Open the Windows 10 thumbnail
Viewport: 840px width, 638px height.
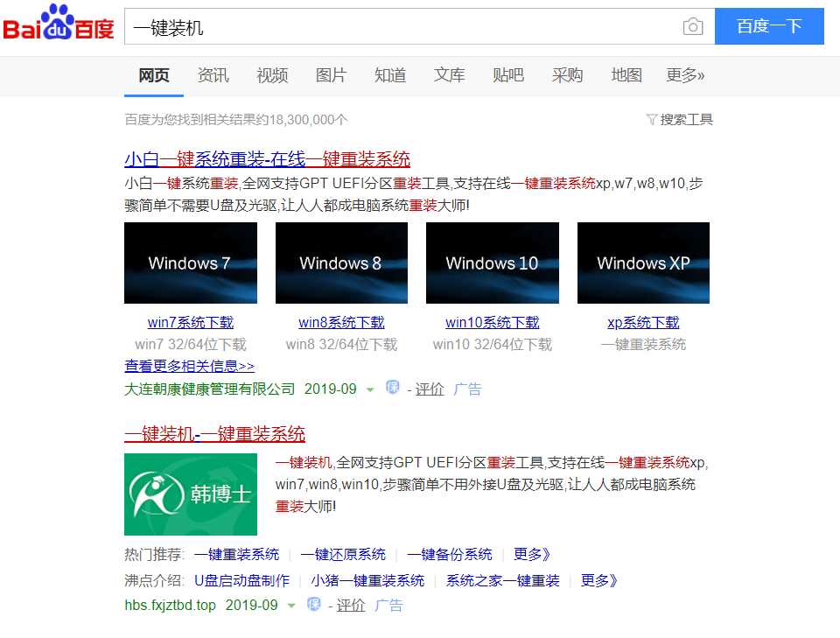pyautogui.click(x=493, y=263)
